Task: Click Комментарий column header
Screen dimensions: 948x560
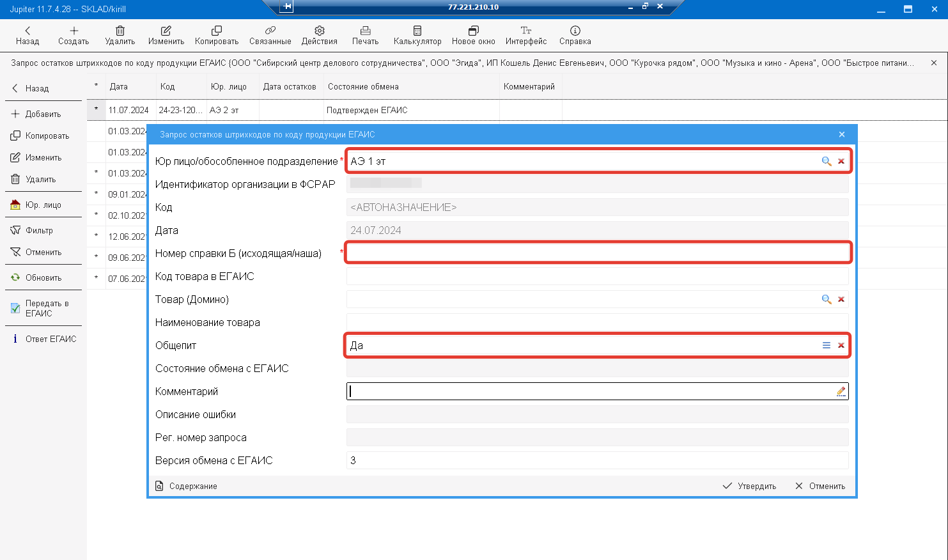Action: pos(529,86)
